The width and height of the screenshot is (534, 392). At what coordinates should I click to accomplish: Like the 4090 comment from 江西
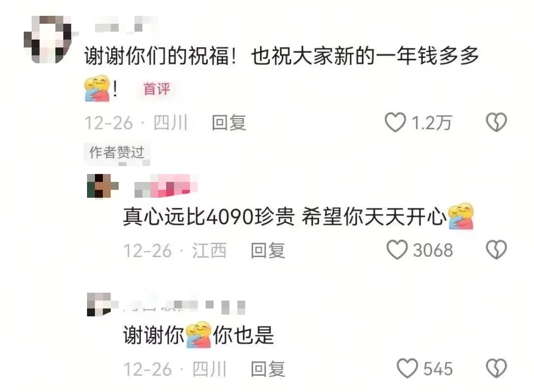tap(397, 250)
